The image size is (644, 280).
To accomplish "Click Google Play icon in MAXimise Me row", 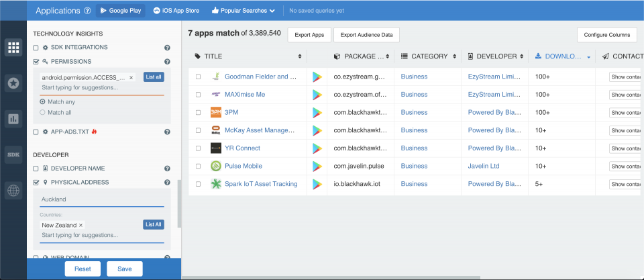I will pyautogui.click(x=317, y=95).
